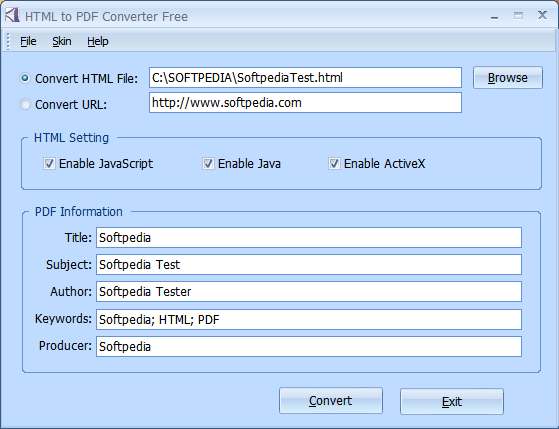
Task: Click the Keywords label
Action: [63, 318]
